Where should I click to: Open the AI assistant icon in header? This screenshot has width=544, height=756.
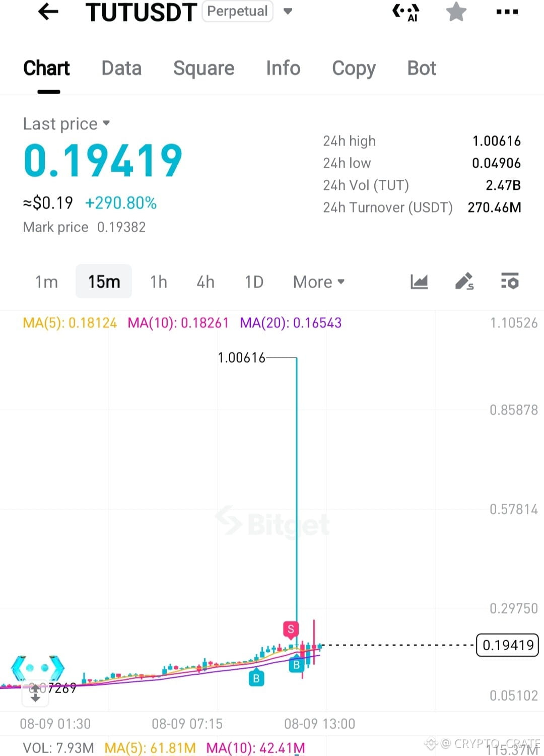(x=406, y=12)
